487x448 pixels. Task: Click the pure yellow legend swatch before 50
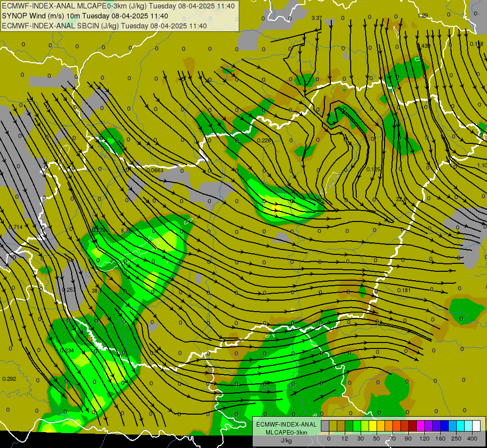373,426
